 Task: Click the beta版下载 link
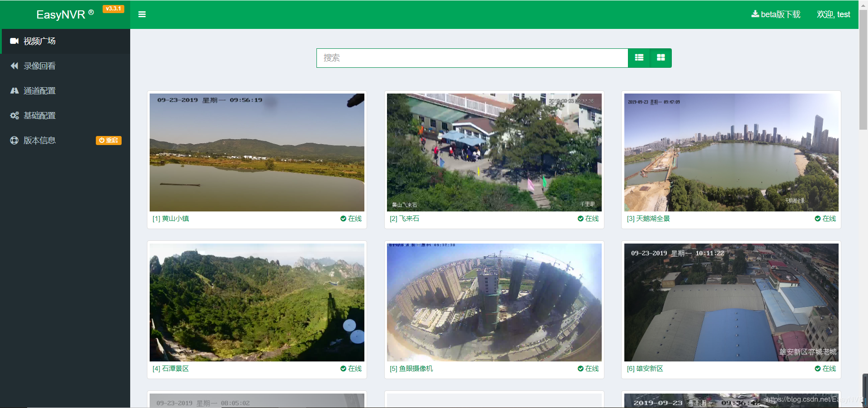(776, 14)
